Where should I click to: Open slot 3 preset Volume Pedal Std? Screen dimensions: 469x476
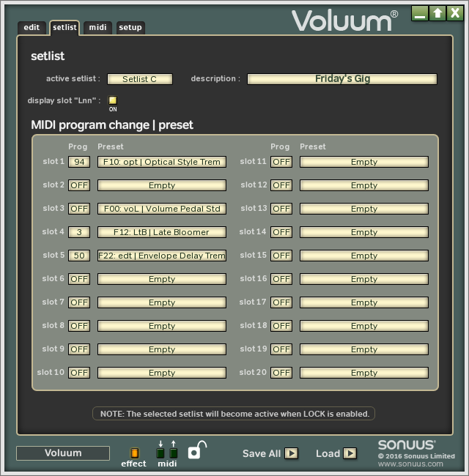point(162,209)
